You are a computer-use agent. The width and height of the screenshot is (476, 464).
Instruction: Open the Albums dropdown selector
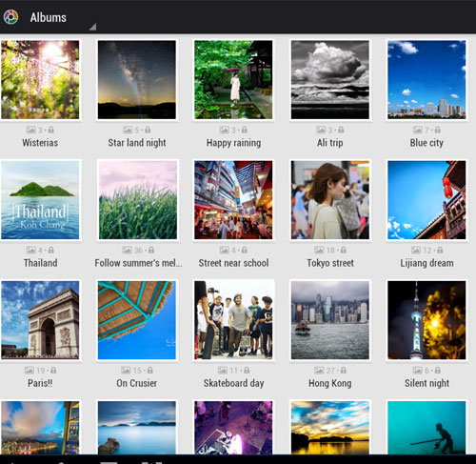click(x=63, y=18)
